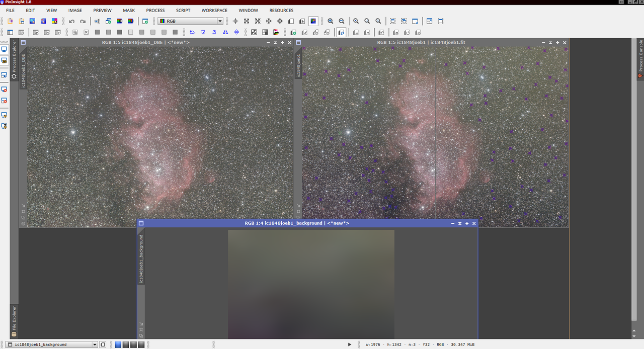
Task: Click the tile windows layout icon
Action: [429, 21]
